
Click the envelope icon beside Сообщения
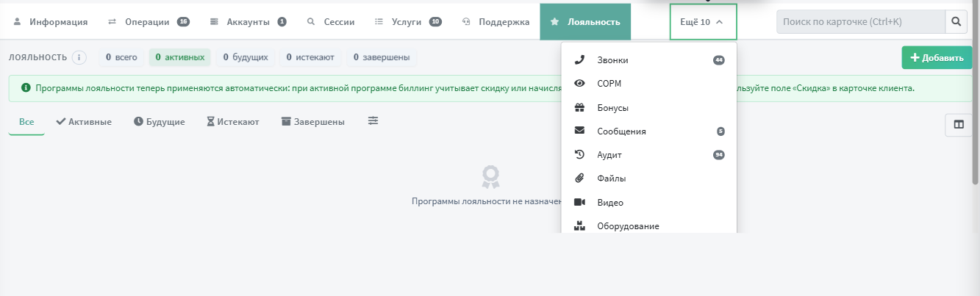coord(579,131)
